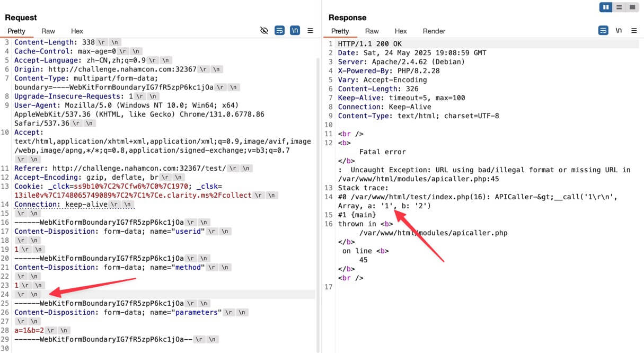Toggle word wrap icon in the Request panel

(279, 31)
